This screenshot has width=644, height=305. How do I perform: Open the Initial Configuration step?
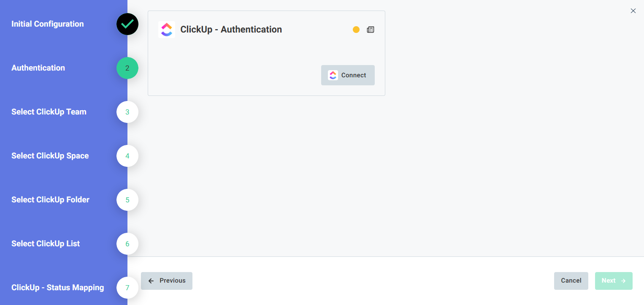tap(48, 24)
